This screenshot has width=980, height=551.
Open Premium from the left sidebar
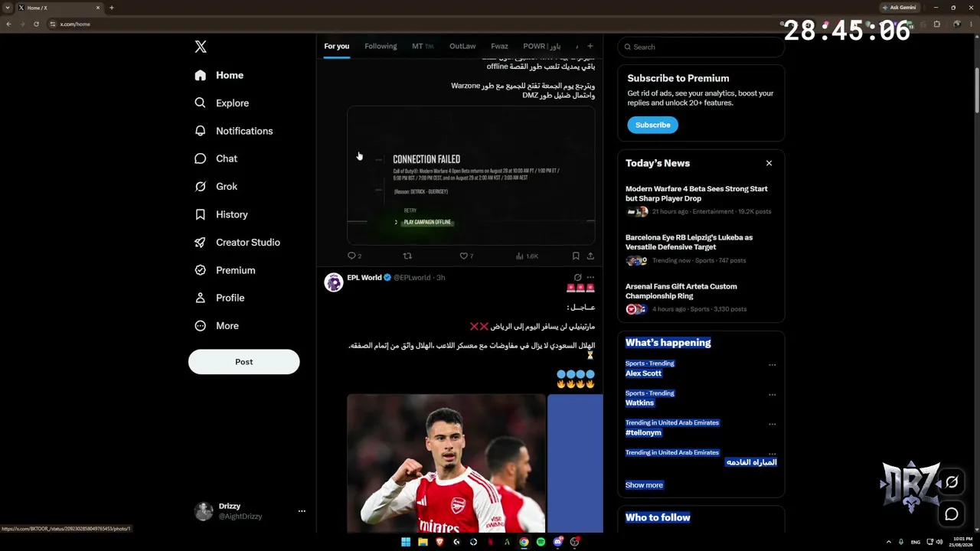click(225, 270)
